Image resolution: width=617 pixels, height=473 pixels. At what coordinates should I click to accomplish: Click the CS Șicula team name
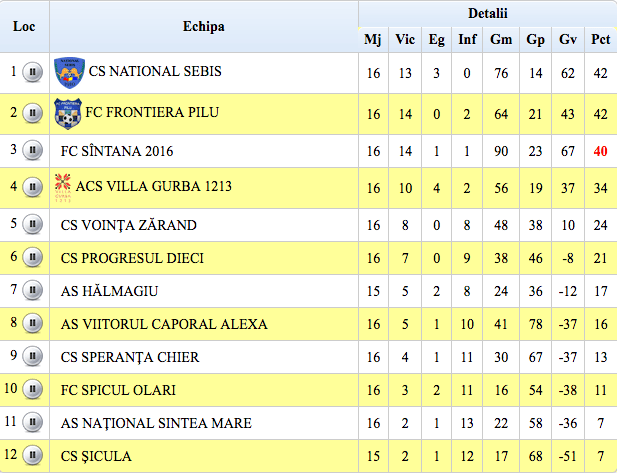click(96, 456)
